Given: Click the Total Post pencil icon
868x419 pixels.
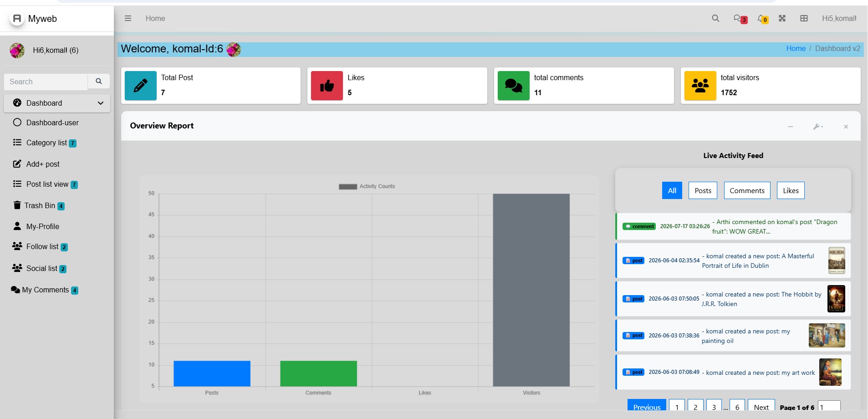Looking at the screenshot, I should [141, 86].
